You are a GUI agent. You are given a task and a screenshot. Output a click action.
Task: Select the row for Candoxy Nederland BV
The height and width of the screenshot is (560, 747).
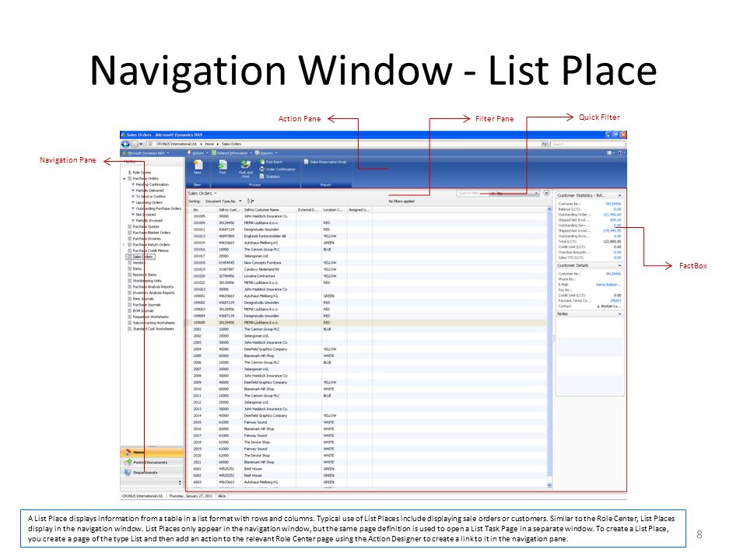(368, 270)
